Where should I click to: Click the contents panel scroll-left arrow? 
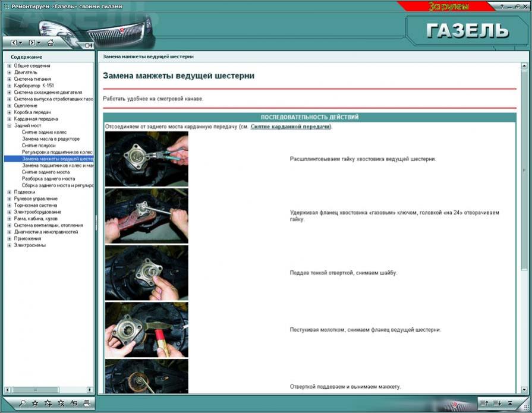[x=8, y=390]
